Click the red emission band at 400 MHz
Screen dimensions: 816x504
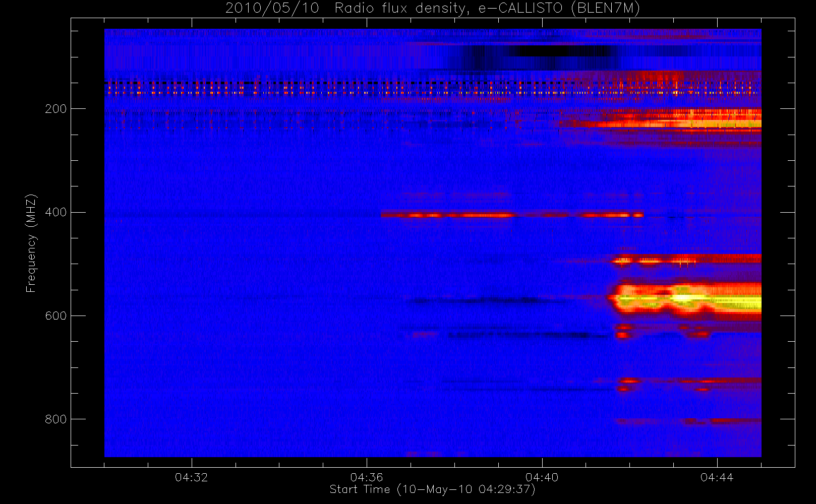512,215
